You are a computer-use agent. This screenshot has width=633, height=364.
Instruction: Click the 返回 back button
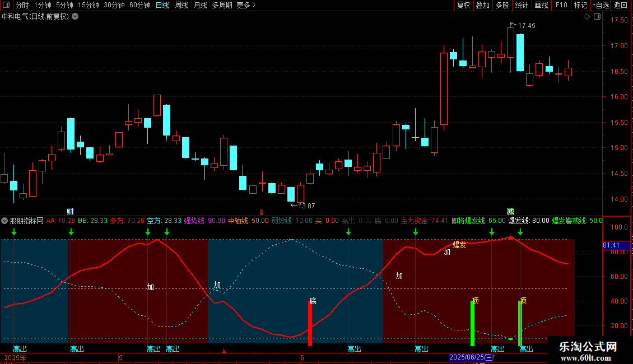[621, 5]
